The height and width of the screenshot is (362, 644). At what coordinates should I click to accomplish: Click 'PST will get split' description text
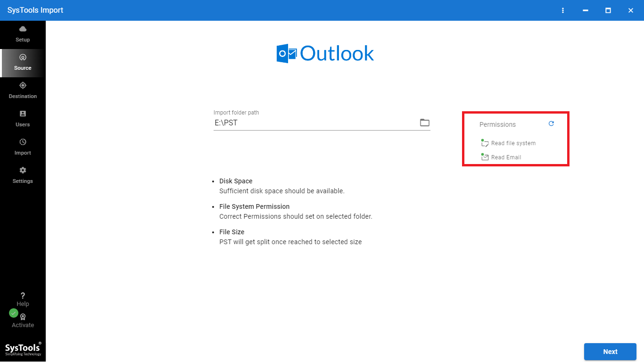click(290, 242)
